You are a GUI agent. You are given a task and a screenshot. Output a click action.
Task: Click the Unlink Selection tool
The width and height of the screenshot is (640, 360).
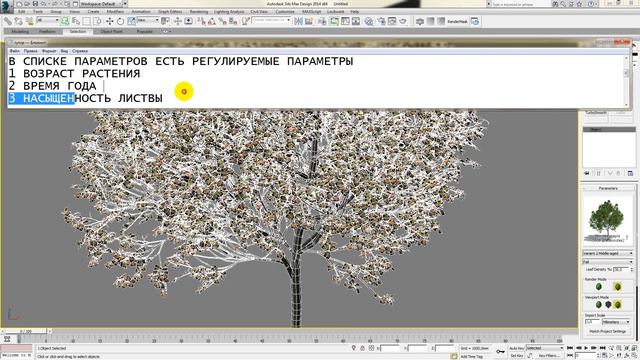pos(19,21)
